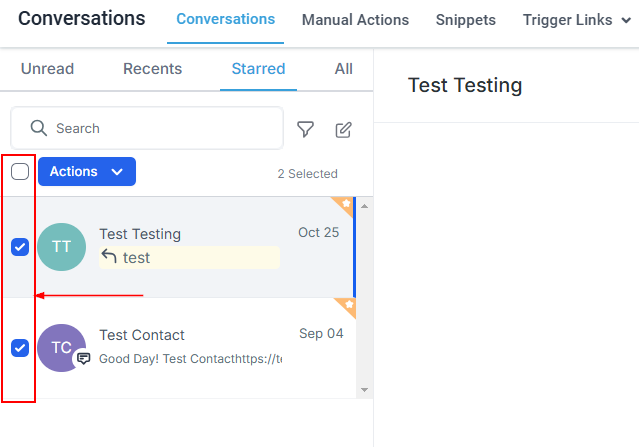Switch to the All filter tab
This screenshot has width=639, height=447.
tap(344, 68)
